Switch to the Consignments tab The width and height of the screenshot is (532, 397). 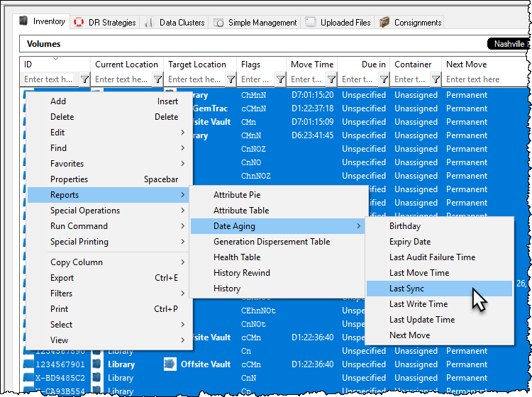click(x=410, y=23)
